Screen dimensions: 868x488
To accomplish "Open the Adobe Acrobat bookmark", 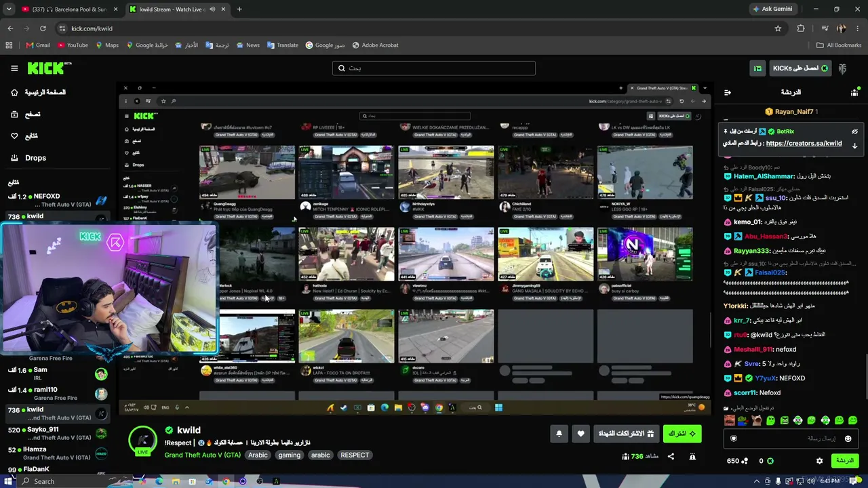I will point(374,45).
